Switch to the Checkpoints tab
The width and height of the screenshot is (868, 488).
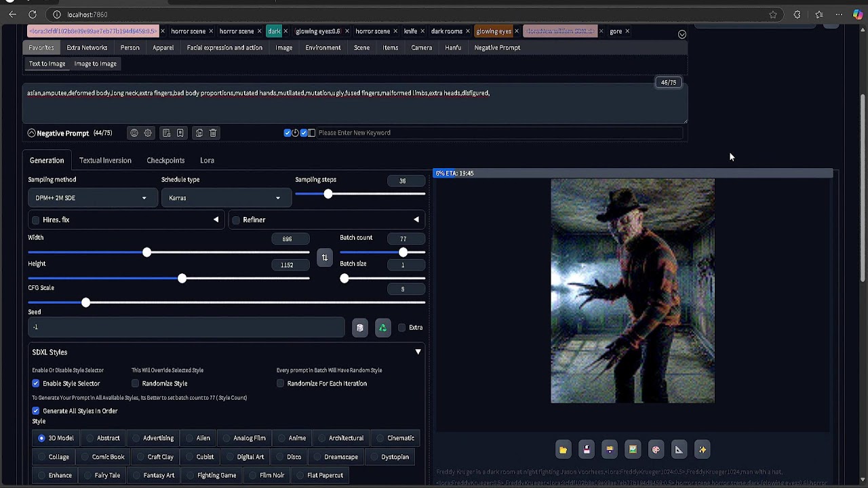165,161
